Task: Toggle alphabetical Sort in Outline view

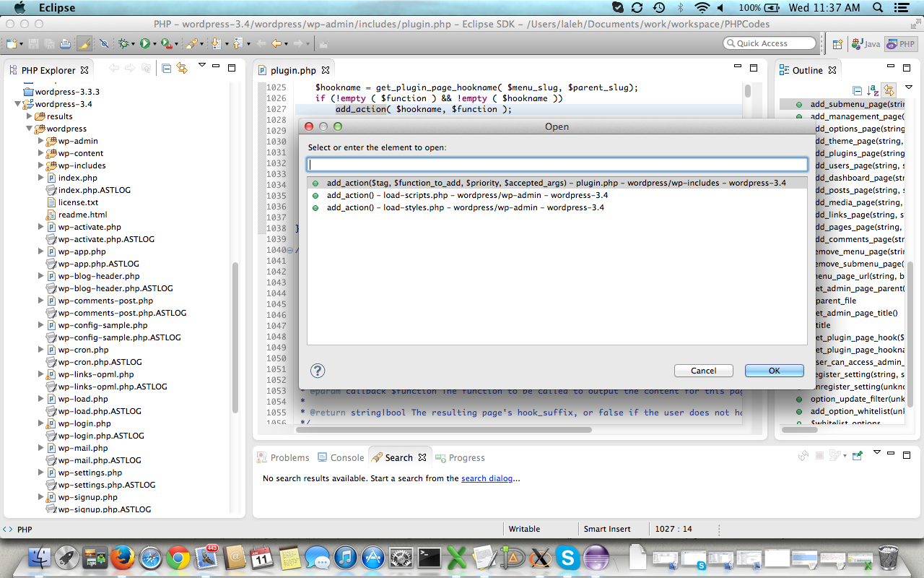Action: (x=873, y=90)
